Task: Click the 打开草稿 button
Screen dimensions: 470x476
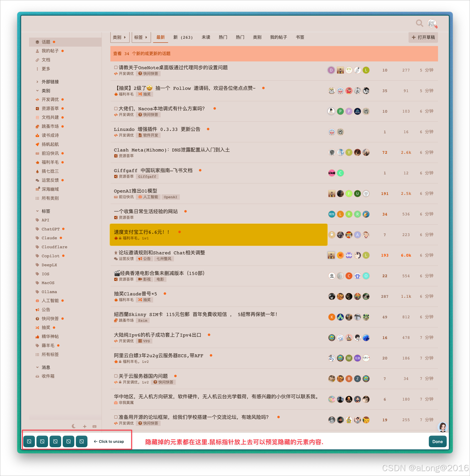Action: 423,37
